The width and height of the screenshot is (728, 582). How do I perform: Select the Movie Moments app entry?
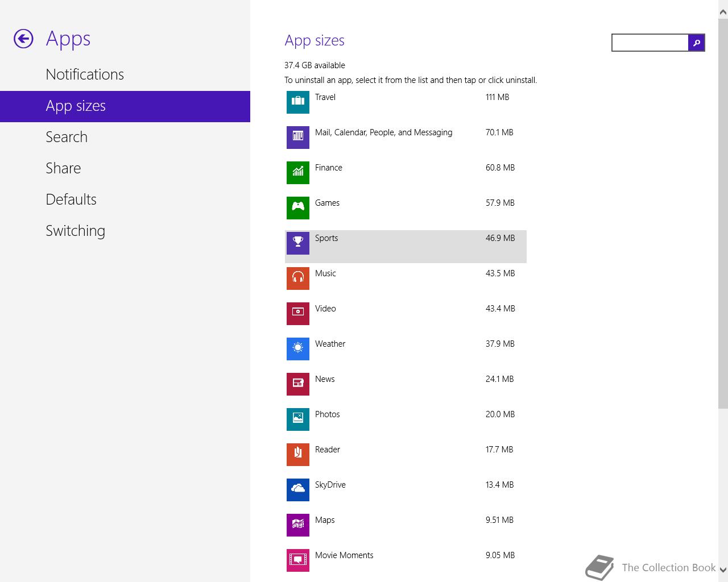point(344,556)
